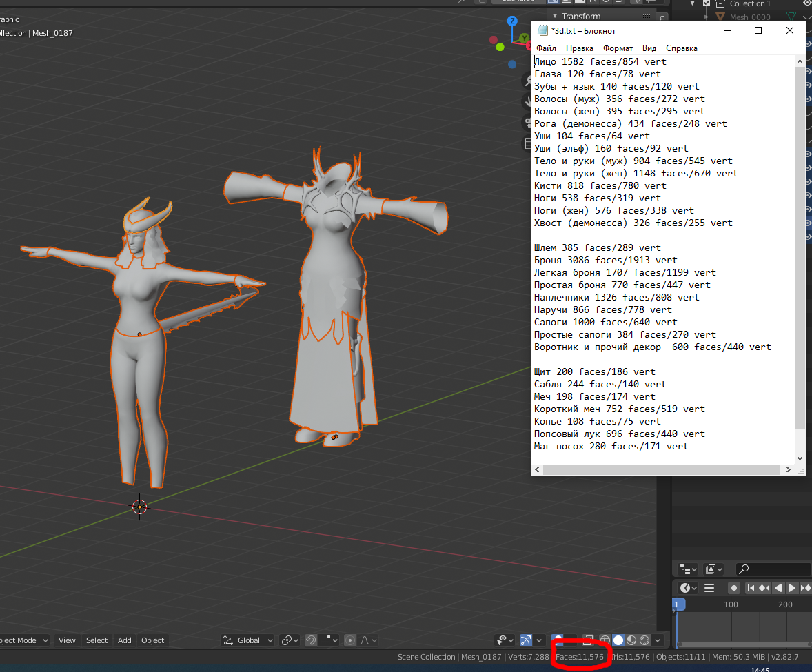Click play animation in the timeline
812x672 pixels.
(791, 588)
